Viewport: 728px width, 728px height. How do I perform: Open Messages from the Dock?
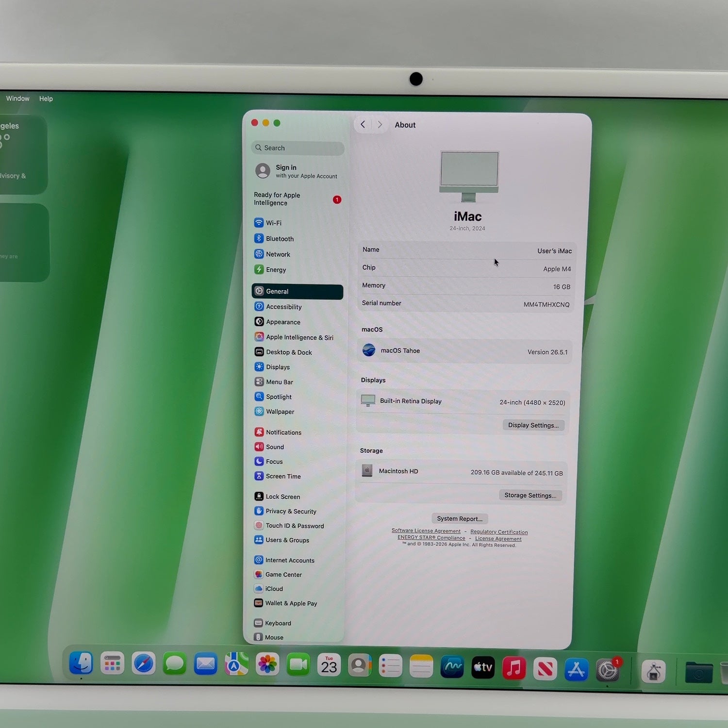coord(175,664)
